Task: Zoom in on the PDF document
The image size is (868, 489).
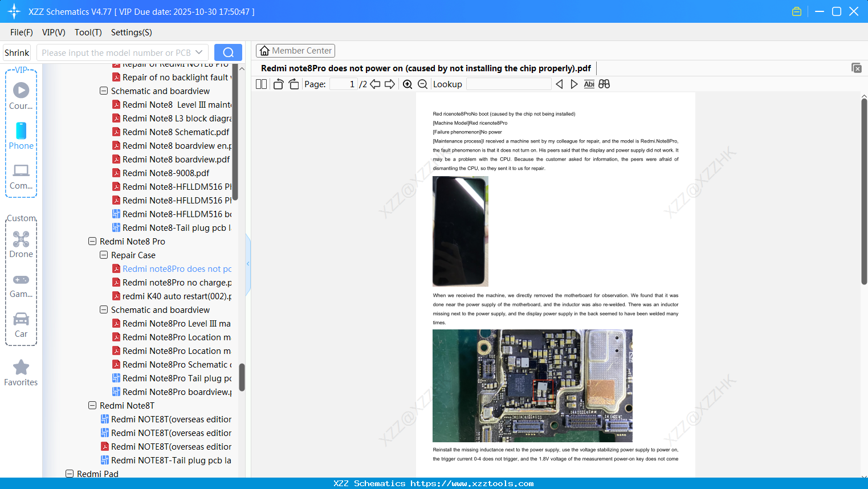Action: (407, 84)
